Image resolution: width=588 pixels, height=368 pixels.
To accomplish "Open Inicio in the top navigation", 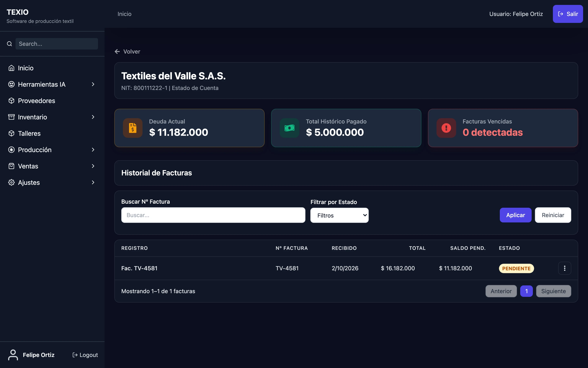I will [124, 14].
